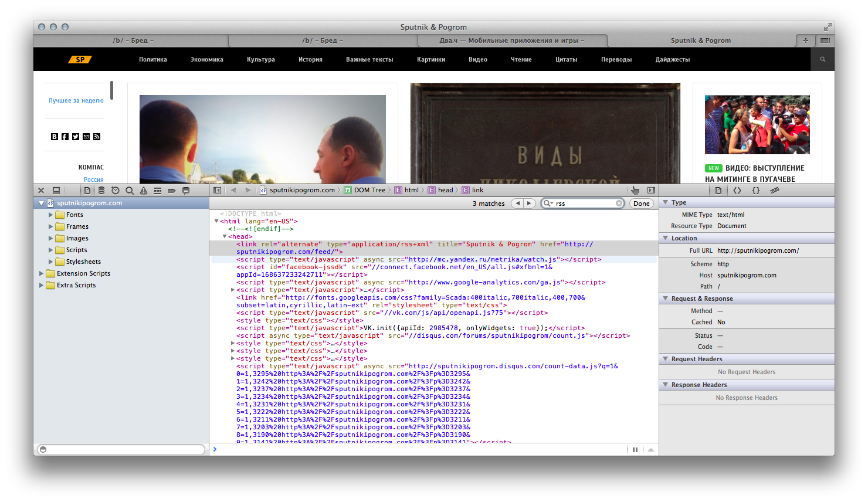Open Экономика site menu item
The width and height of the screenshot is (868, 502).
click(207, 59)
